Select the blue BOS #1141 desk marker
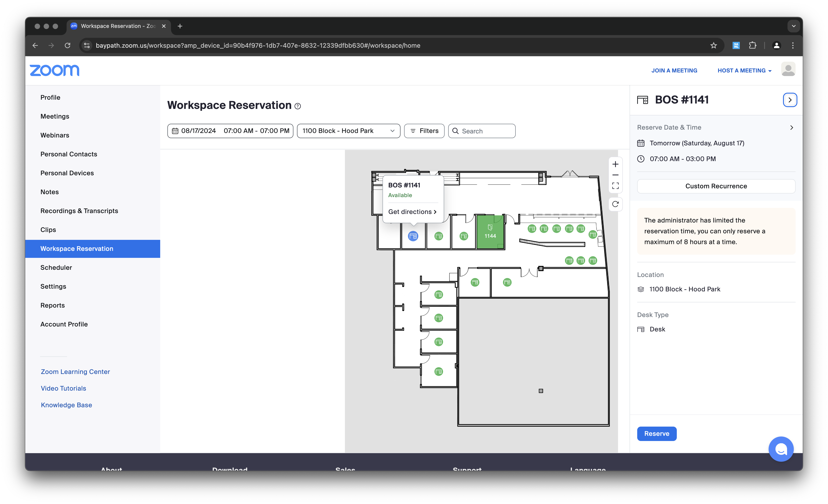Image resolution: width=828 pixels, height=504 pixels. coord(413,236)
